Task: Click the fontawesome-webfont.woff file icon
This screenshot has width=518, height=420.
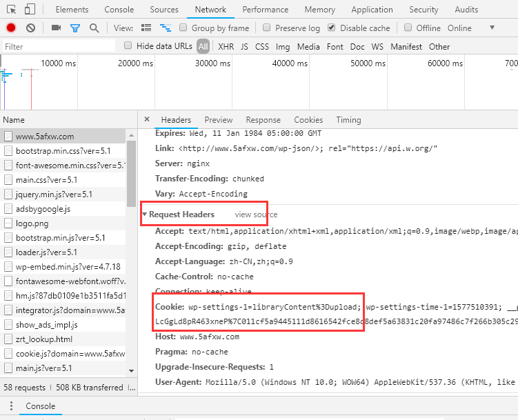Action: (x=8, y=281)
